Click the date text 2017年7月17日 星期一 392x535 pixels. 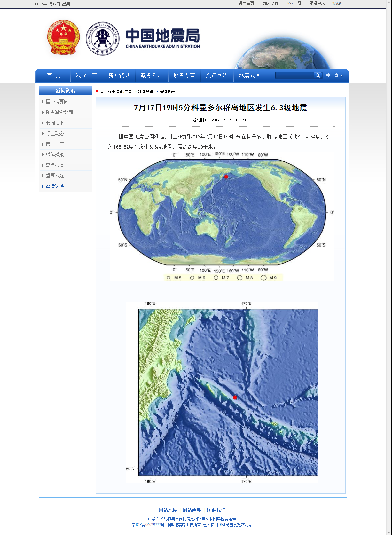pyautogui.click(x=54, y=4)
